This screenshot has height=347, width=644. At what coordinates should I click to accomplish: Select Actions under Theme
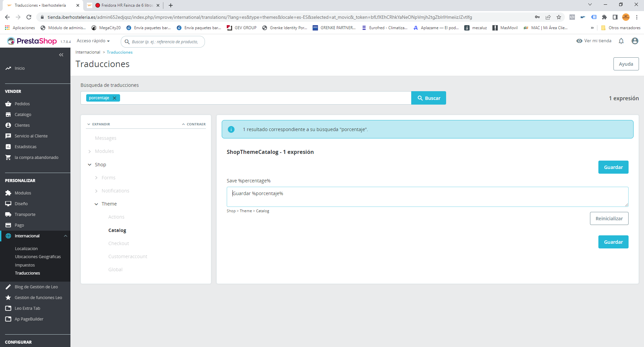tap(116, 217)
